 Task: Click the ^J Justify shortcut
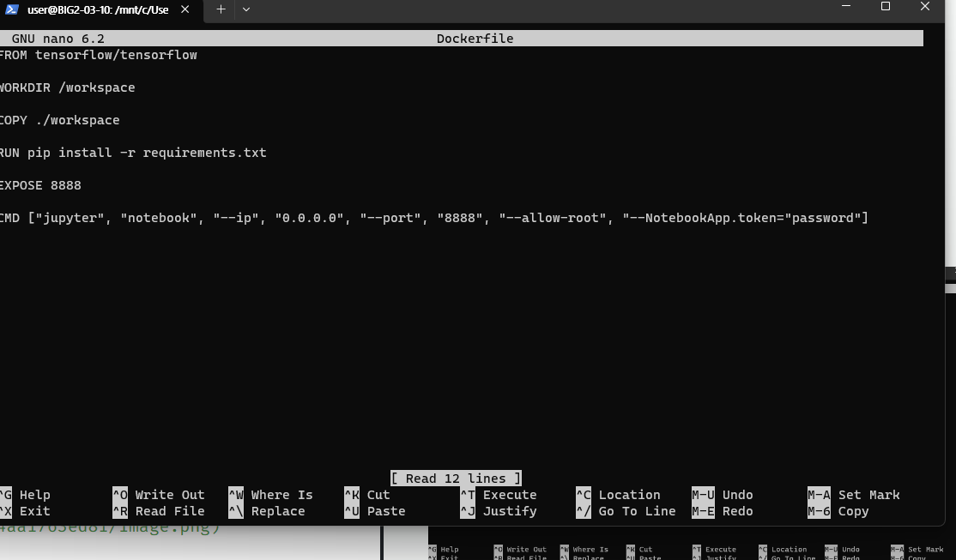pos(498,511)
